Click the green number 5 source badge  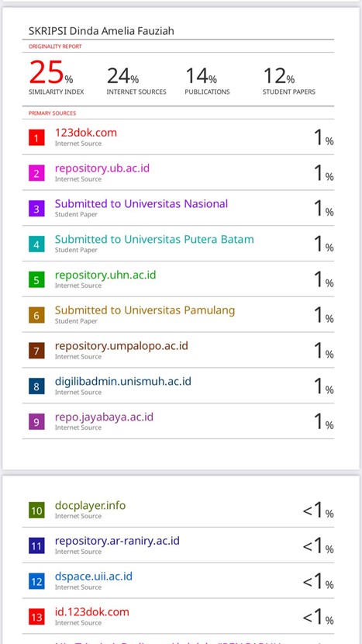pos(36,279)
